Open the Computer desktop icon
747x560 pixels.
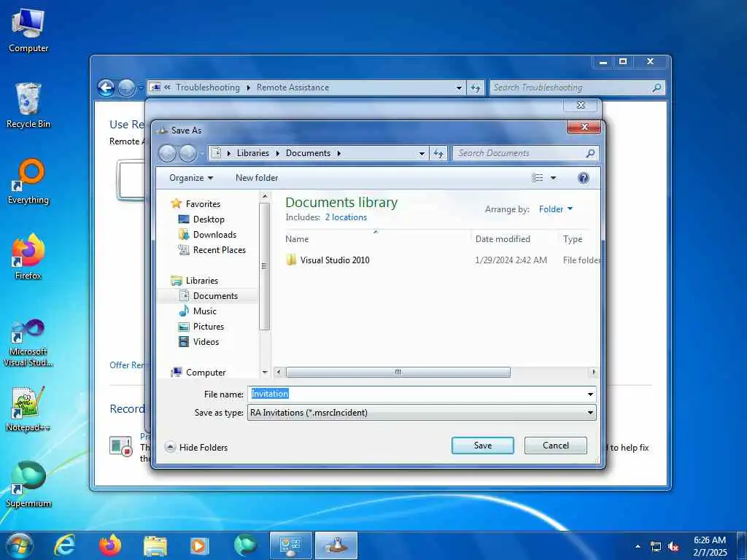[x=28, y=29]
